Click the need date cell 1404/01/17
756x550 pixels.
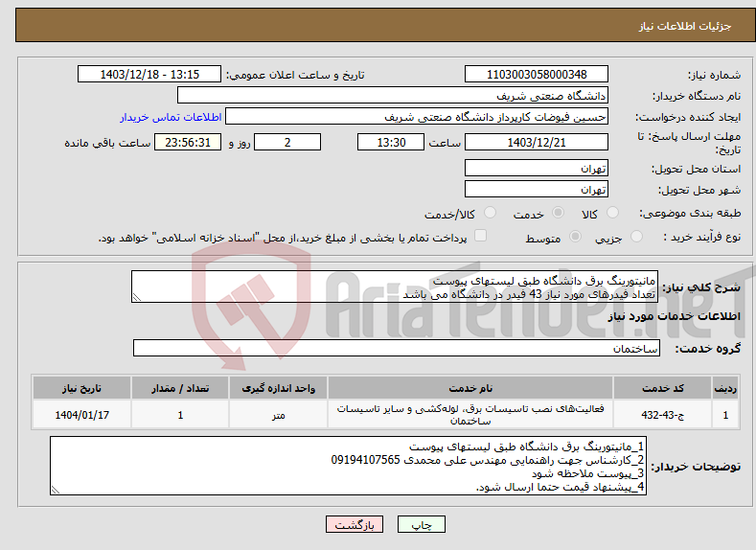tap(81, 415)
